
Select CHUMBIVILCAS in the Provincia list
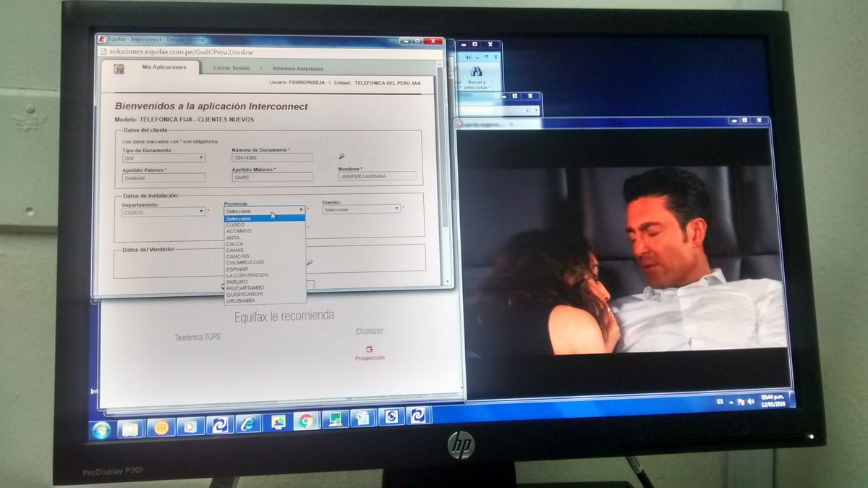point(265,262)
